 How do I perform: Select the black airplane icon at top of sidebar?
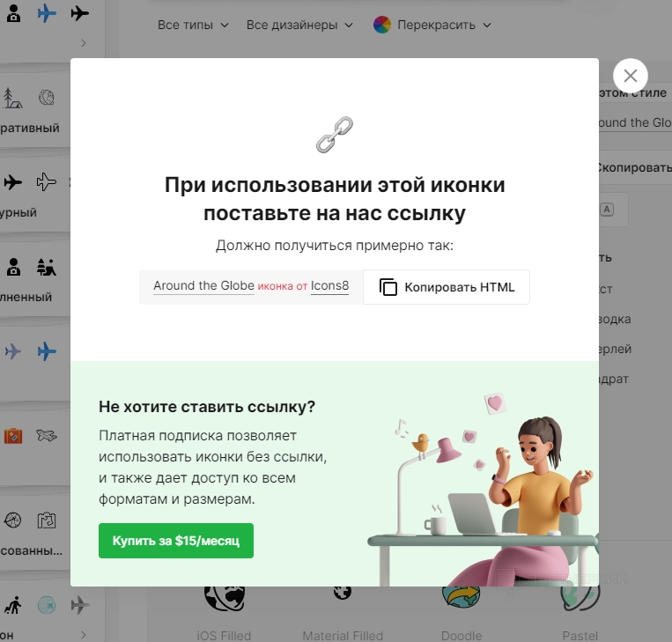80,13
